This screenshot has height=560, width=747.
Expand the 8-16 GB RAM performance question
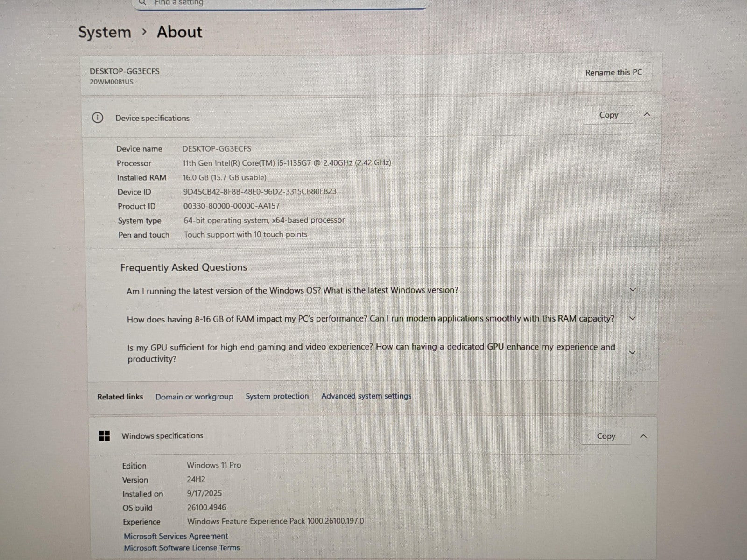(x=633, y=318)
